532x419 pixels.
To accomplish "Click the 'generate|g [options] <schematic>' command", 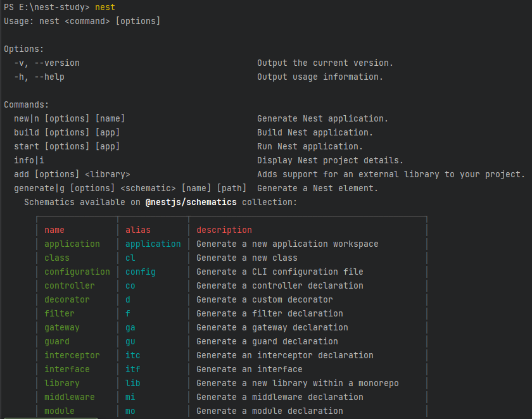I will pos(94,188).
